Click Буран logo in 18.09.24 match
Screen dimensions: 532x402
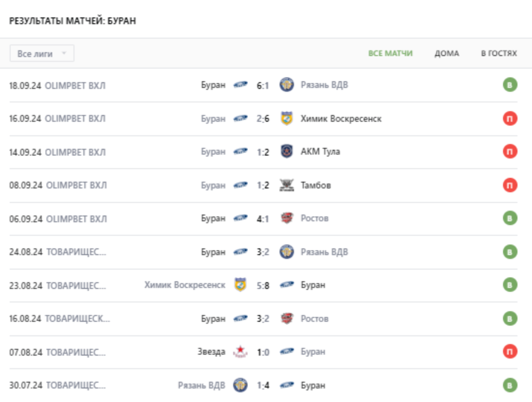[240, 85]
